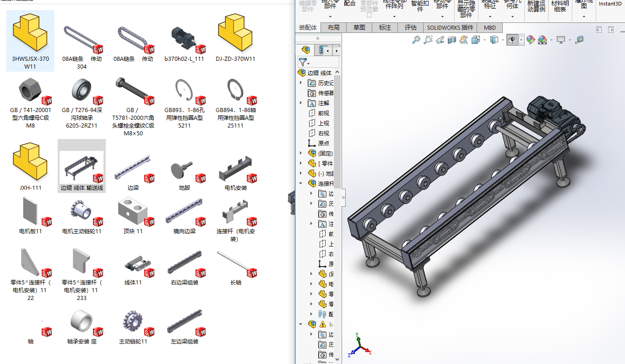Switch to the 装配体 Assembly tab
625x364 pixels.
coord(308,27)
